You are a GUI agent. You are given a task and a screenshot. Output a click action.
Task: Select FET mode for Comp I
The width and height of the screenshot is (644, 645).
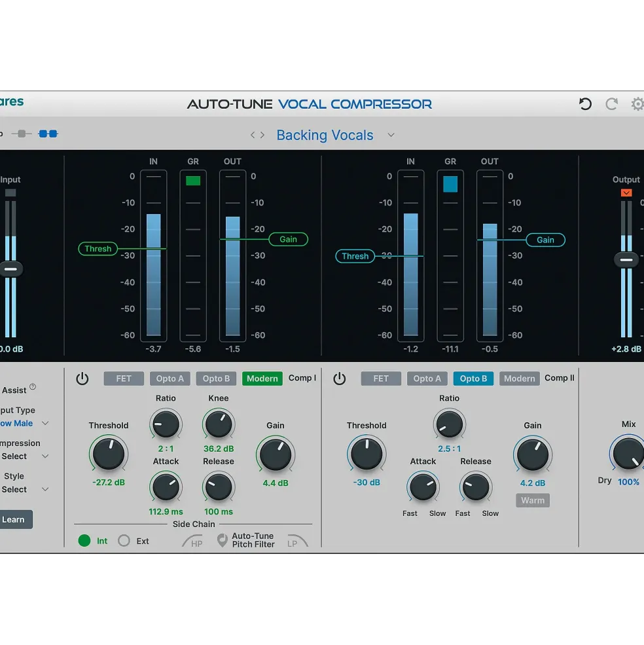pos(124,378)
